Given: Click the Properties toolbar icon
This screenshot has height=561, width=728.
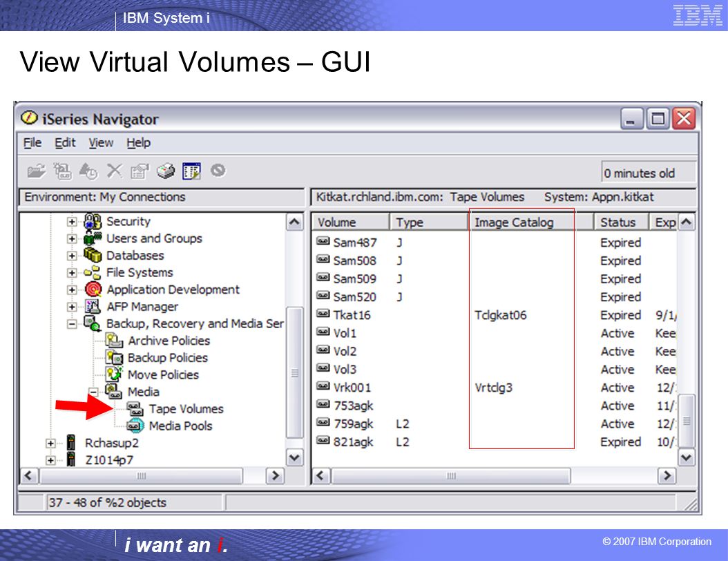Looking at the screenshot, I should (140, 171).
